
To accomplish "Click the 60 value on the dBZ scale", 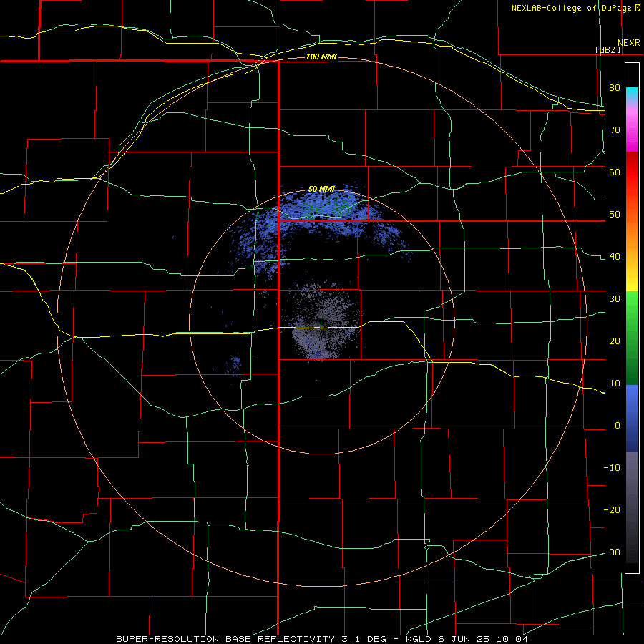I will tap(615, 172).
